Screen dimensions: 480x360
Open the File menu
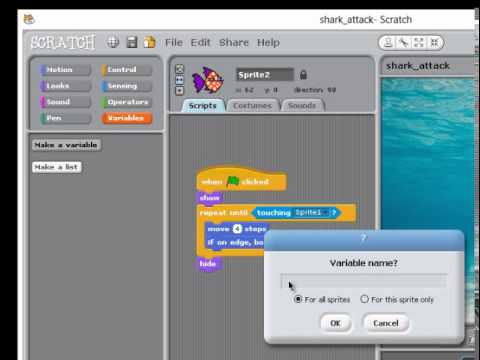point(174,43)
